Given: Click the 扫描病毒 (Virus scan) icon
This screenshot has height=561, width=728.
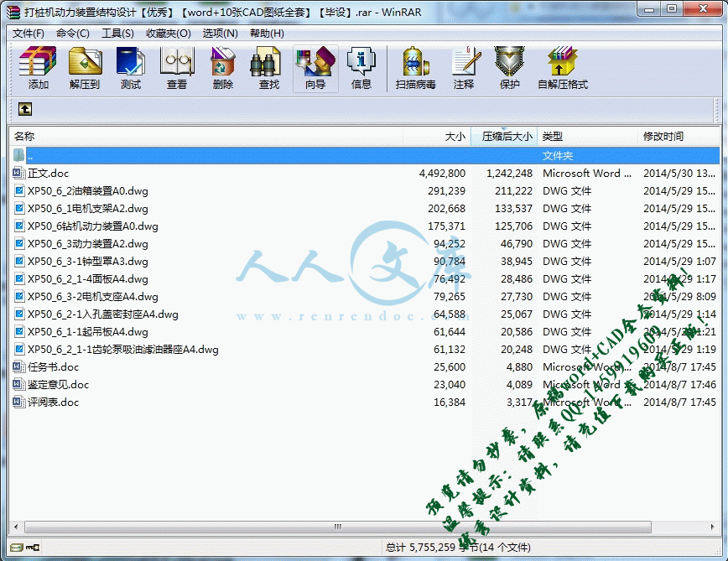Looking at the screenshot, I should point(415,61).
